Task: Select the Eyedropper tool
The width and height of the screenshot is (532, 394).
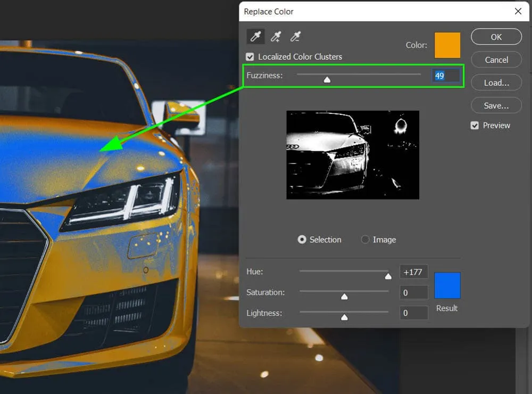Action: 255,37
